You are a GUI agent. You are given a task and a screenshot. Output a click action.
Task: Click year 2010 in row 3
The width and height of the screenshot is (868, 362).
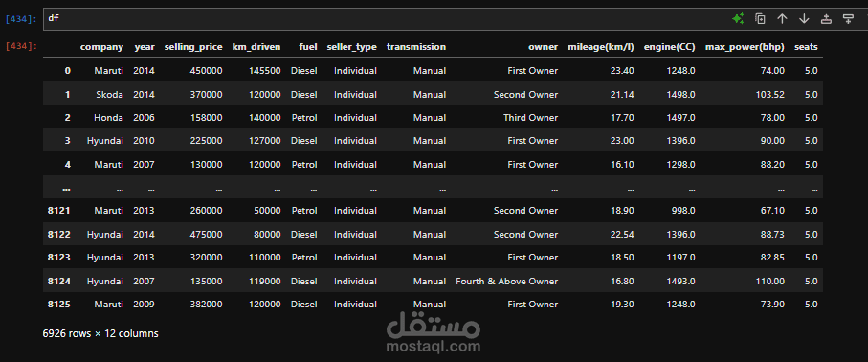click(145, 141)
